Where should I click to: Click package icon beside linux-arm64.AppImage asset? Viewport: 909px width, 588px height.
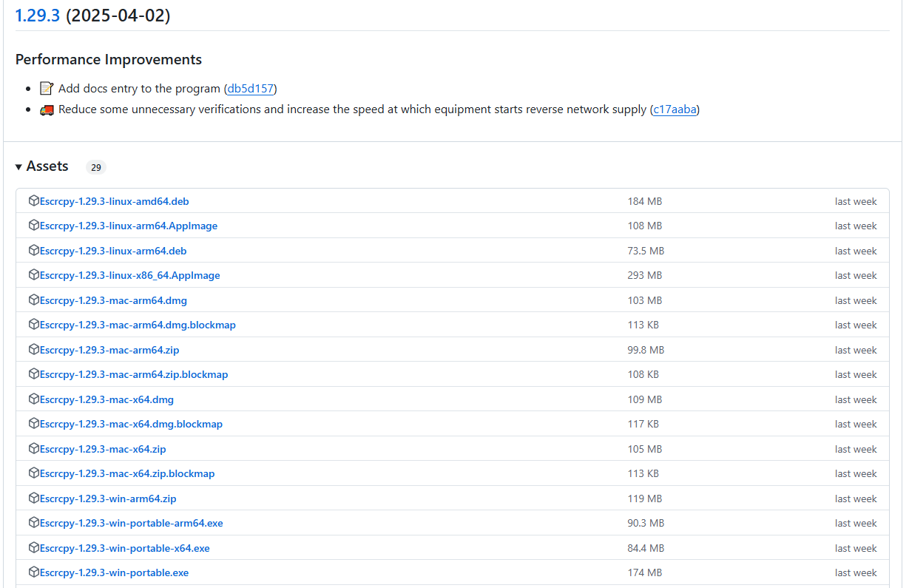click(33, 225)
